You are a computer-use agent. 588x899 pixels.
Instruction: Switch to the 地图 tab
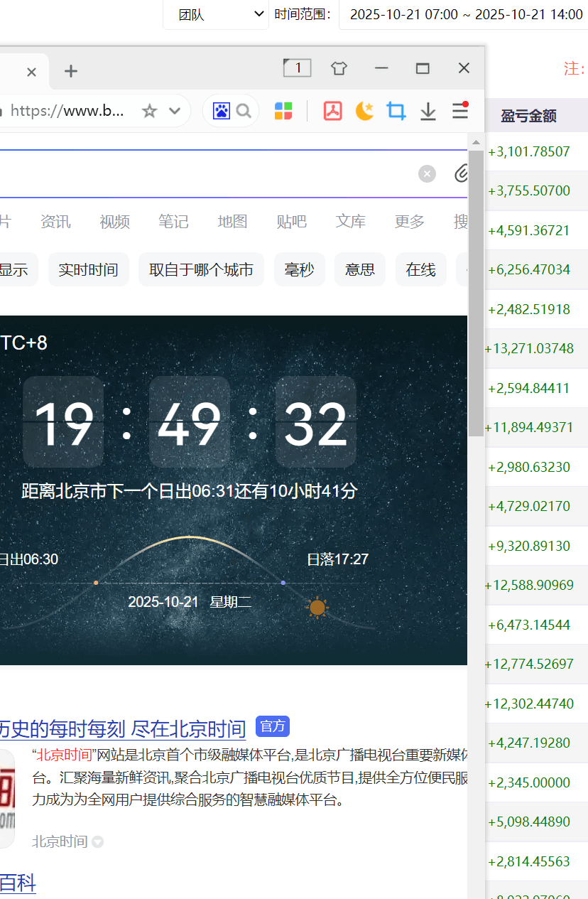pos(232,222)
